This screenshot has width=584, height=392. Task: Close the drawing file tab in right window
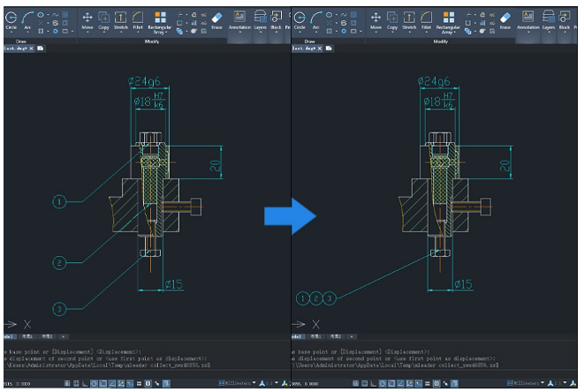320,49
